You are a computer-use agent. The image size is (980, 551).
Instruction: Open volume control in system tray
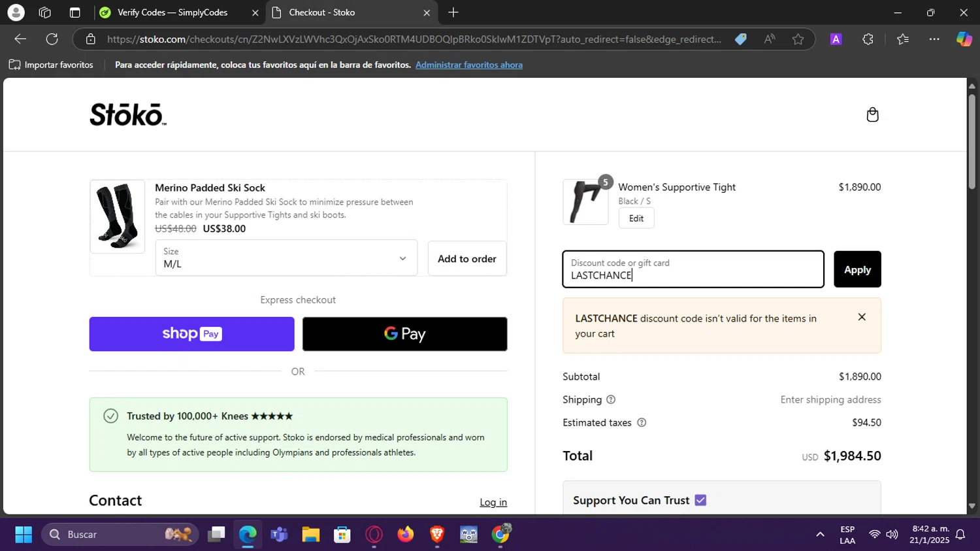tap(892, 535)
